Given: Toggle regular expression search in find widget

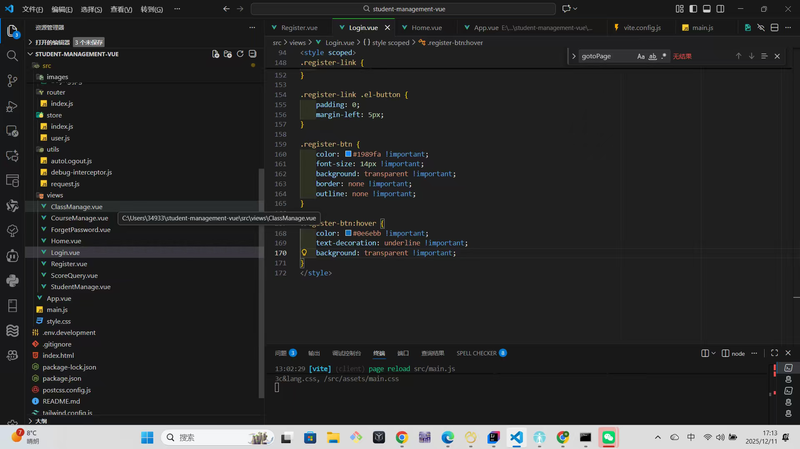Looking at the screenshot, I should (x=664, y=56).
